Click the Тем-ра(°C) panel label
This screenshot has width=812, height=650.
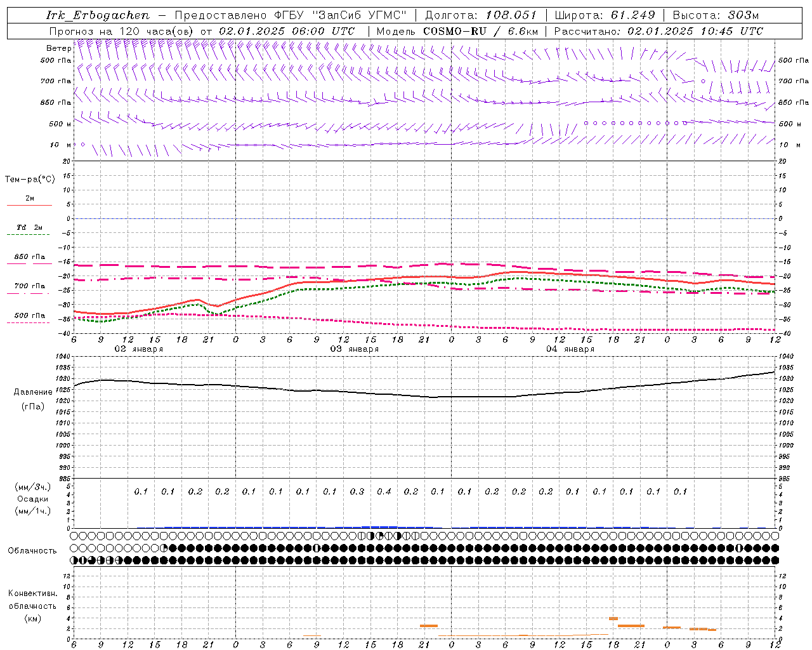[30, 180]
